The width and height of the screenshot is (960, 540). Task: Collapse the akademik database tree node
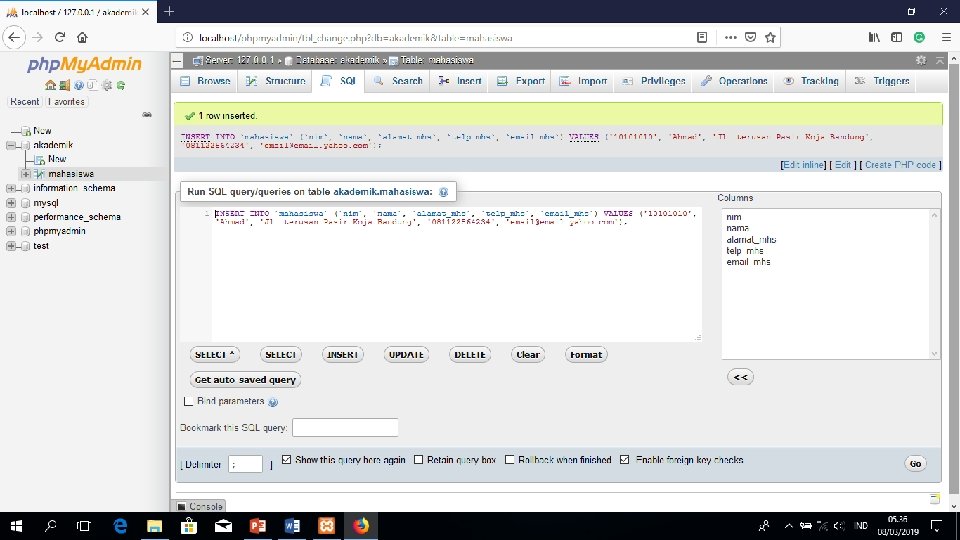11,145
